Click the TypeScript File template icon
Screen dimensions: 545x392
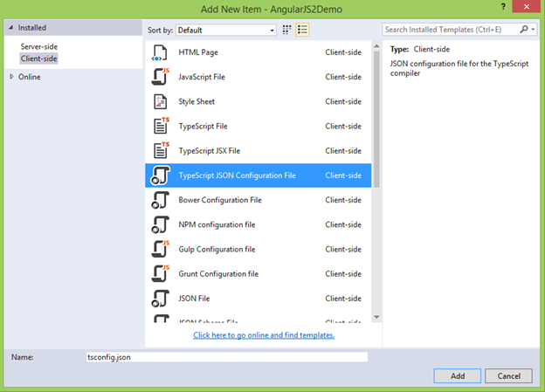[162, 126]
